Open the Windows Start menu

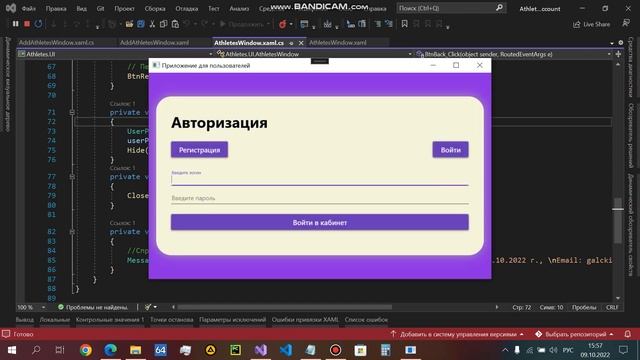click(11, 350)
